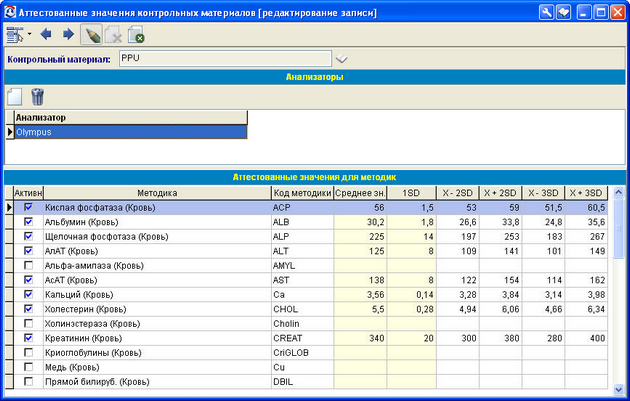Viewport: 630px width, 401px height.
Task: Open the list view toolbar icon
Action: pyautogui.click(x=15, y=35)
